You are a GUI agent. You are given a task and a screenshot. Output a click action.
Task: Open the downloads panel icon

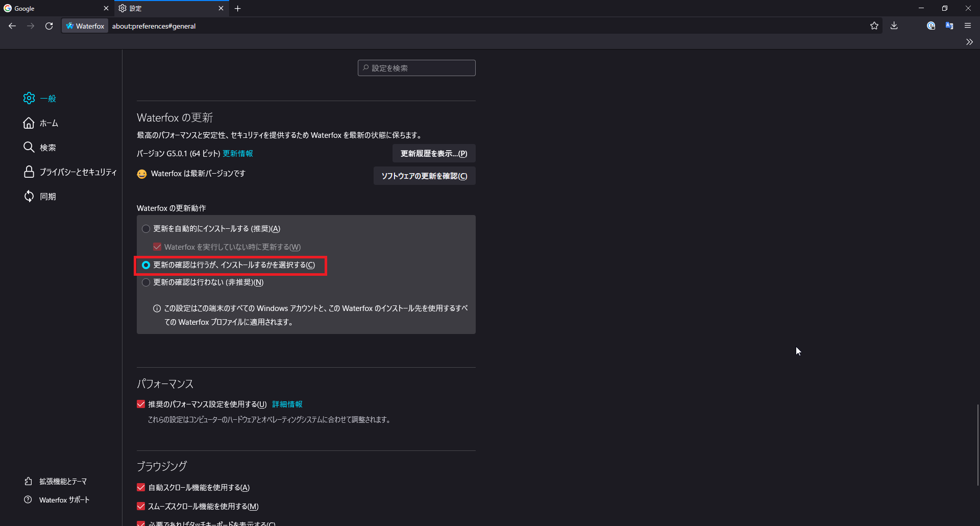[x=894, y=26]
